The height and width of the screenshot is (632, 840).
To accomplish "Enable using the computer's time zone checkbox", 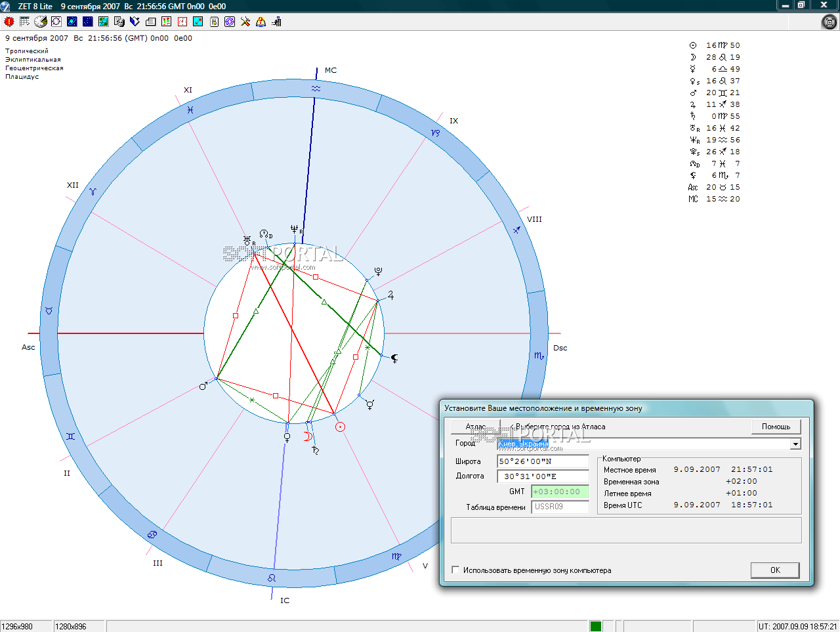I will click(455, 570).
